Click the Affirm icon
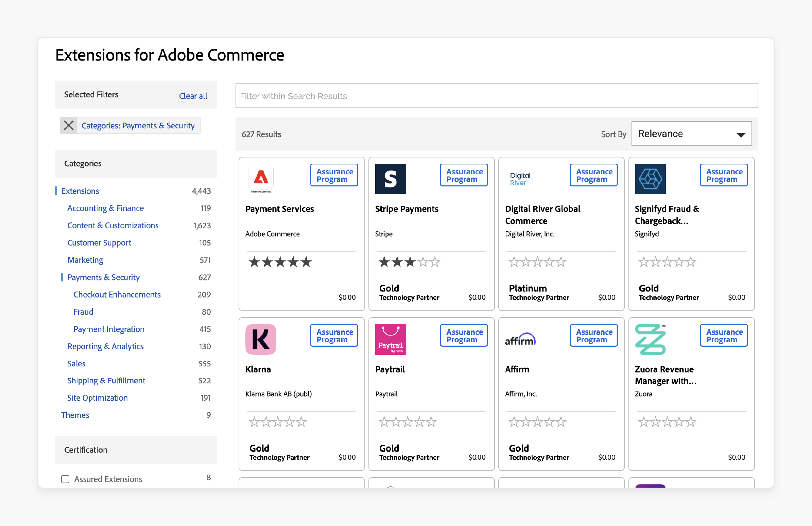 coord(520,339)
